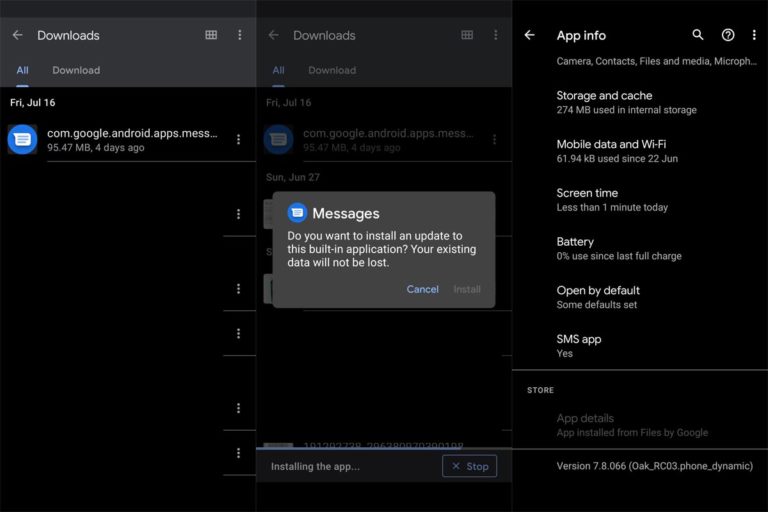Open Storage and cache settings

tap(640, 102)
